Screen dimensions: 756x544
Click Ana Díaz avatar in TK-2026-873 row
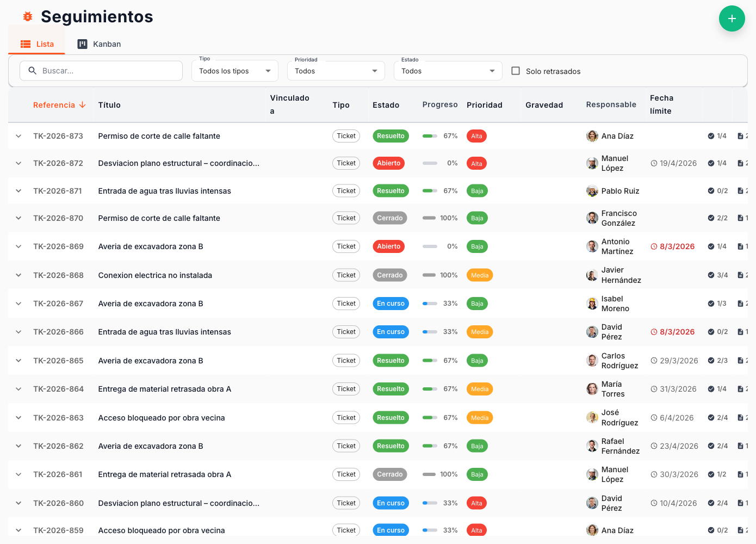point(592,136)
